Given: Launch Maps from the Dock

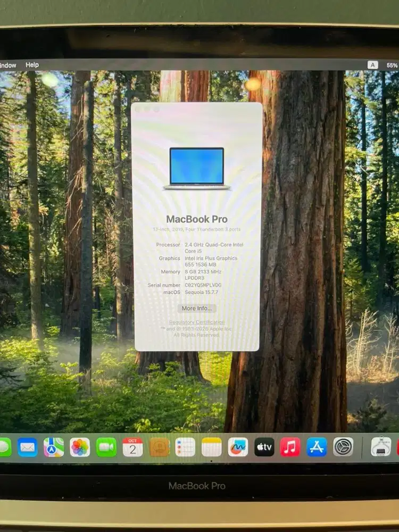Looking at the screenshot, I should [x=54, y=447].
